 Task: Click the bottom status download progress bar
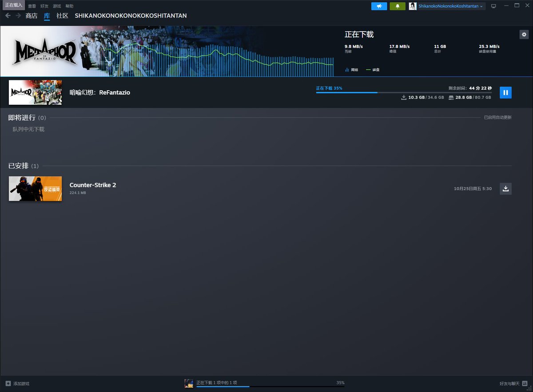(270, 387)
